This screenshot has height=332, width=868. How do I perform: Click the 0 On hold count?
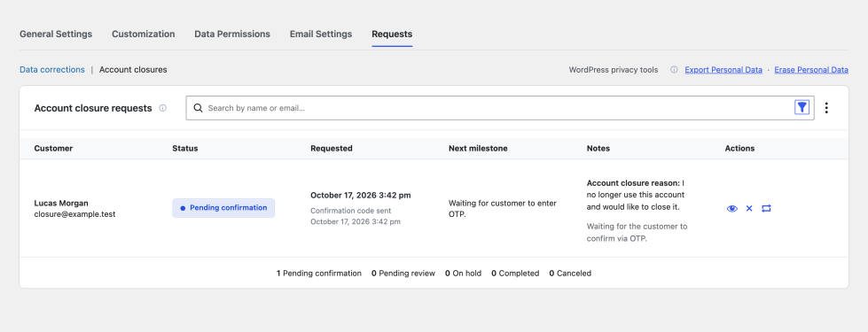[x=464, y=273]
